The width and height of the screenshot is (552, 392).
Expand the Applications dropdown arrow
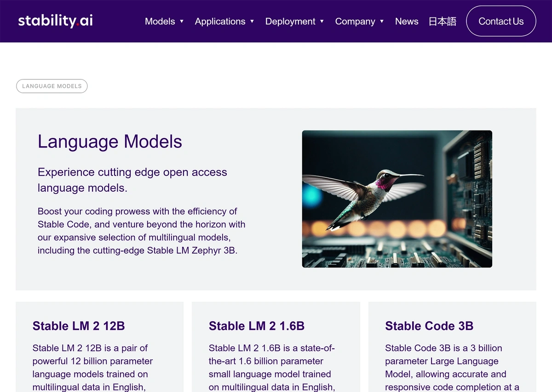(252, 22)
